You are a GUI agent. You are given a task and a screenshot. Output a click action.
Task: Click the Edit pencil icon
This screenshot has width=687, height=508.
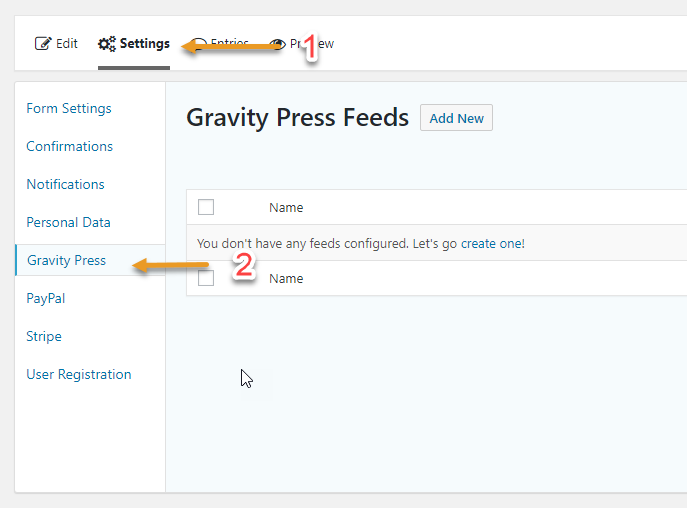point(43,43)
